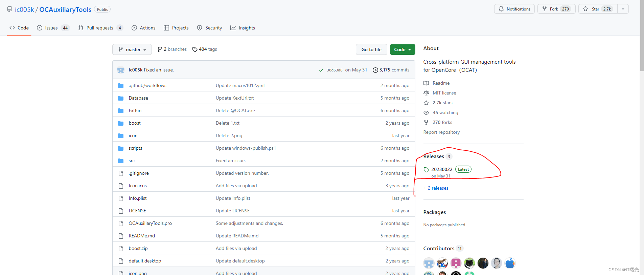Click the file icon beside LICENSE
The height and width of the screenshot is (275, 644).
(121, 211)
